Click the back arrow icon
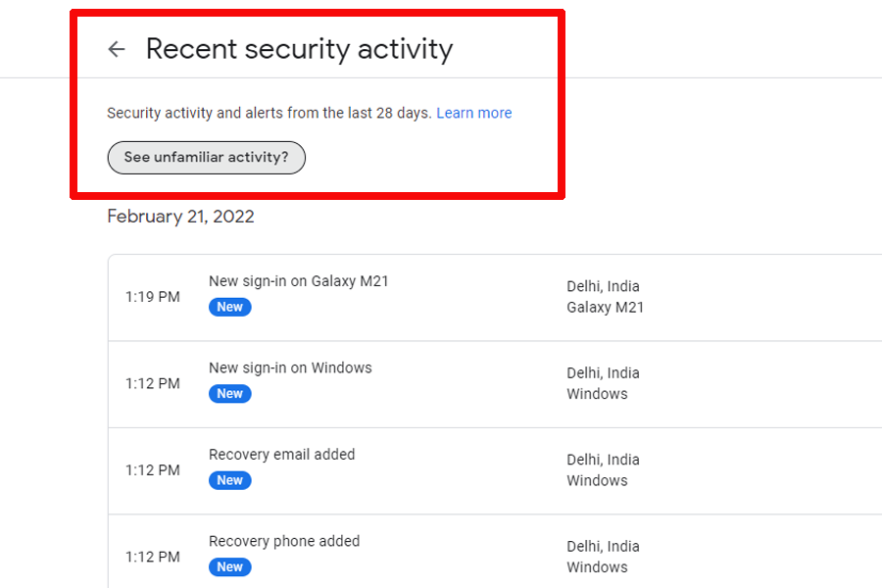Screen dimensions: 882x588 click(117, 49)
